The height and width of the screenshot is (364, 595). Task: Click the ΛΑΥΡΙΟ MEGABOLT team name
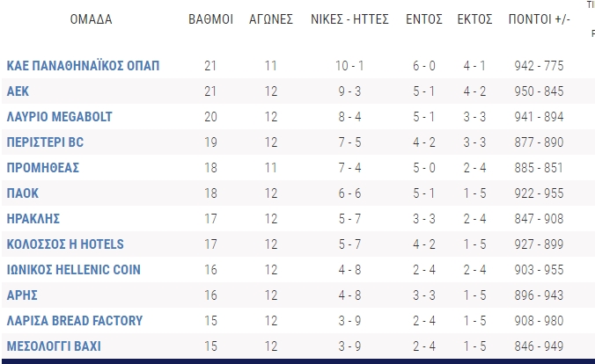pos(60,116)
